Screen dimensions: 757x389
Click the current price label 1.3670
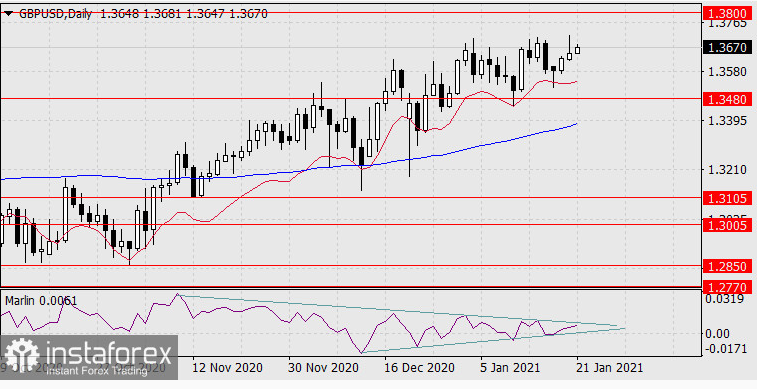728,47
